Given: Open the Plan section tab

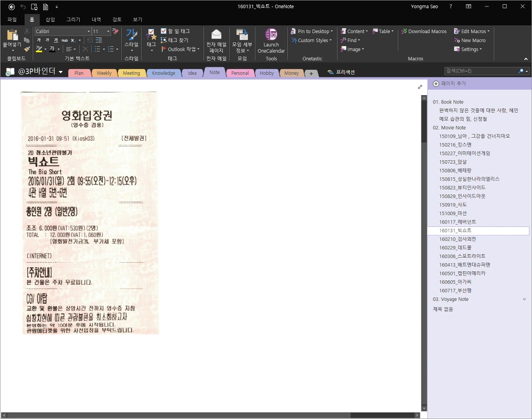Looking at the screenshot, I should (79, 73).
